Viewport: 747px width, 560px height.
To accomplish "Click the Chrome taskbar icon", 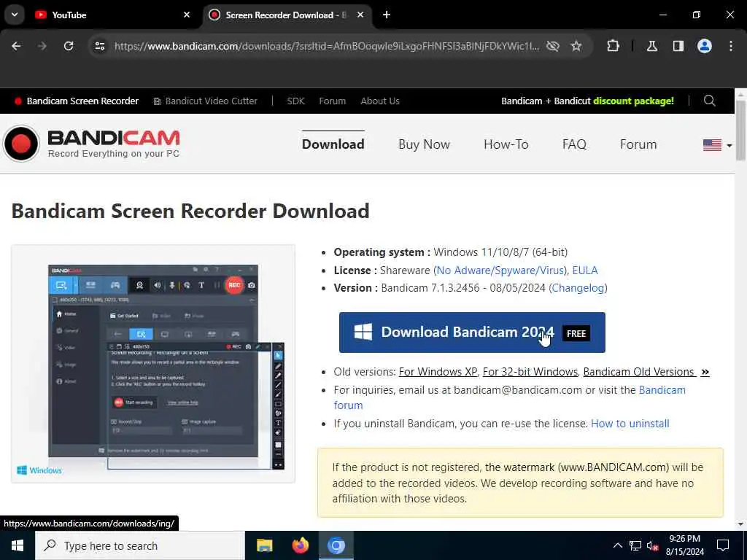I will pyautogui.click(x=336, y=545).
